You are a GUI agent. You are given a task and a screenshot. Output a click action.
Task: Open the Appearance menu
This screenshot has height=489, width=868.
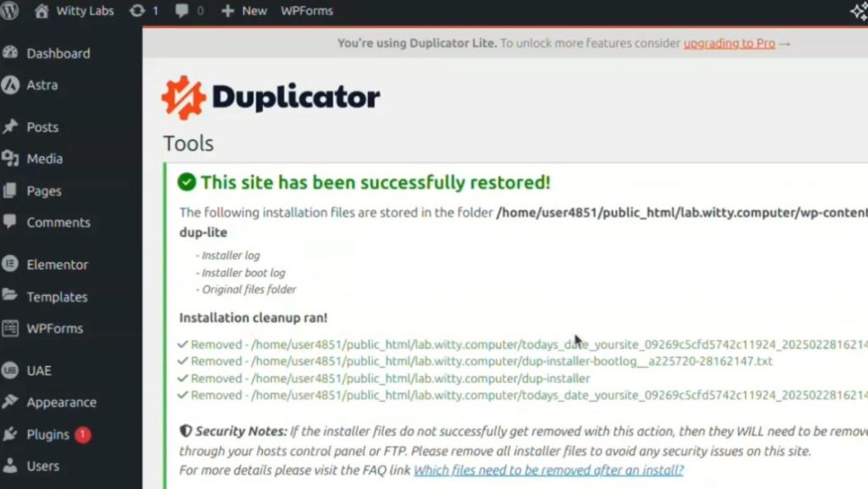pyautogui.click(x=61, y=403)
